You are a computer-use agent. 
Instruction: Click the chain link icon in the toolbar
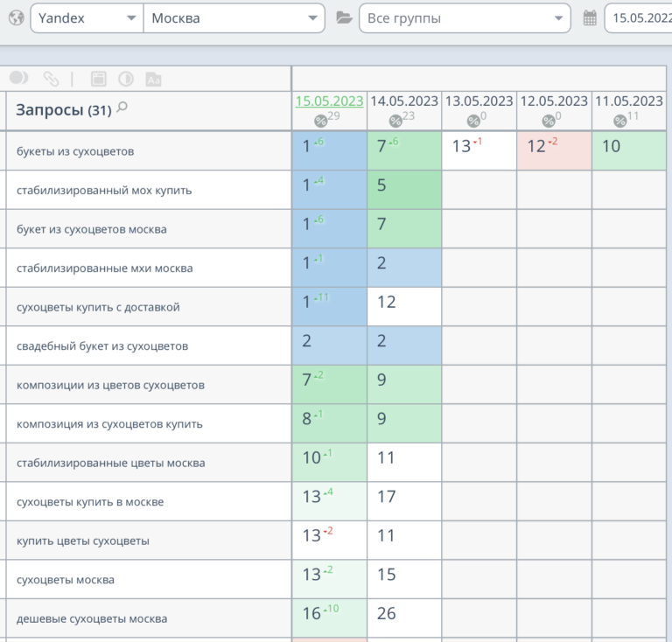click(x=51, y=79)
